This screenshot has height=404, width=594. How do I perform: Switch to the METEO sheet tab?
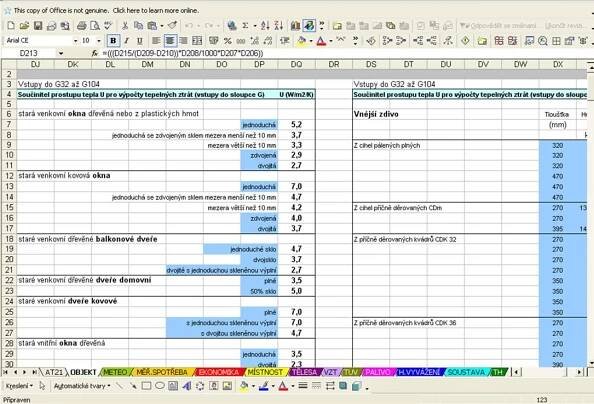pyautogui.click(x=115, y=372)
